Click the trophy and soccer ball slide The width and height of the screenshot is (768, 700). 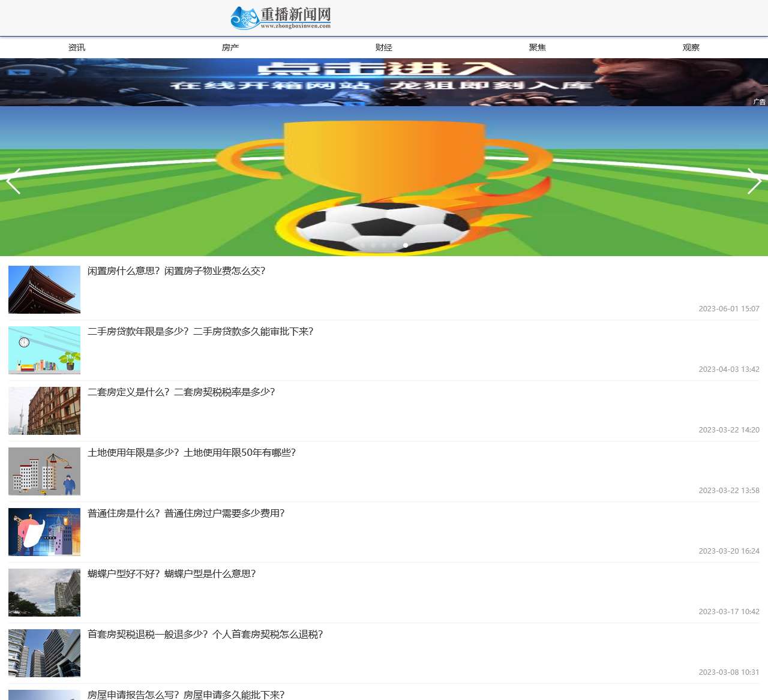point(384,181)
